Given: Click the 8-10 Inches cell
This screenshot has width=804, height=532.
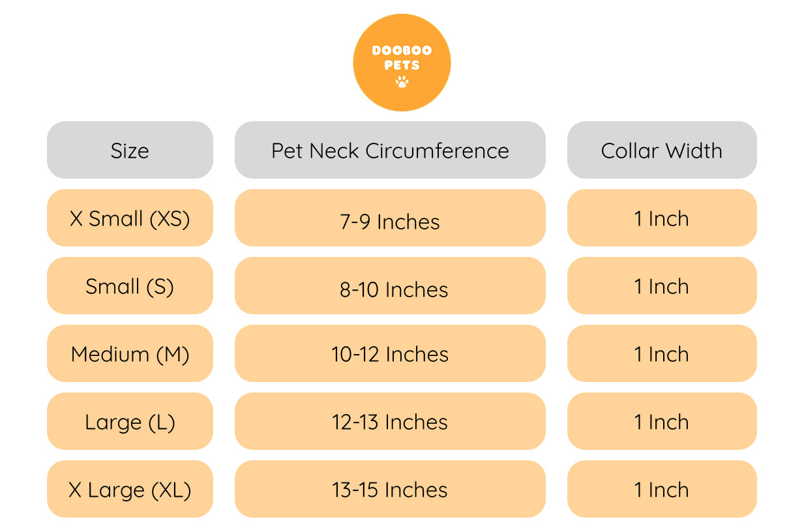Looking at the screenshot, I should pos(390,288).
